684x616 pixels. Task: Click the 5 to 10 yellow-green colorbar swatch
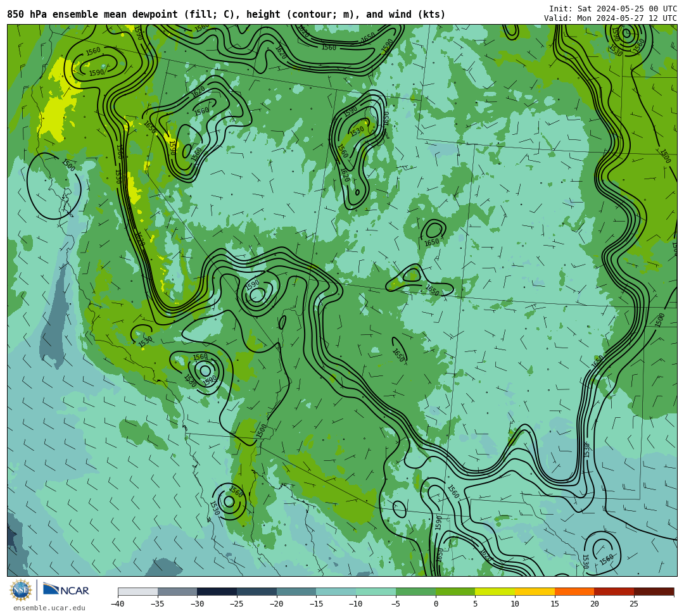495,591
